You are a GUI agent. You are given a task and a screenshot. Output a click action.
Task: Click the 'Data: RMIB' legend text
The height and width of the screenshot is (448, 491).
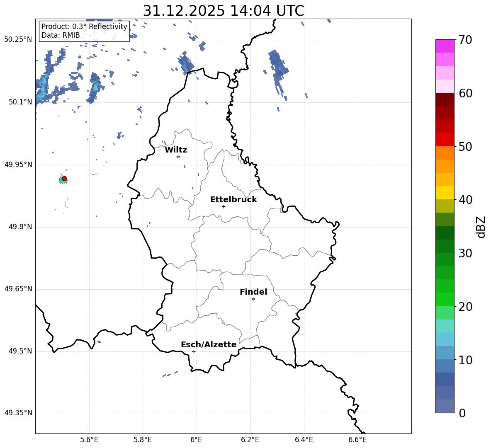[61, 35]
